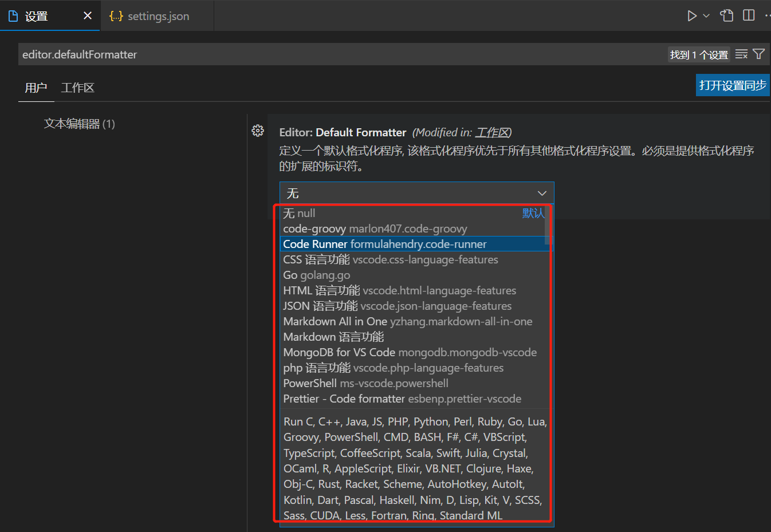Viewport: 771px width, 532px height.
Task: Choose Markdown All in One option
Action: click(412, 321)
